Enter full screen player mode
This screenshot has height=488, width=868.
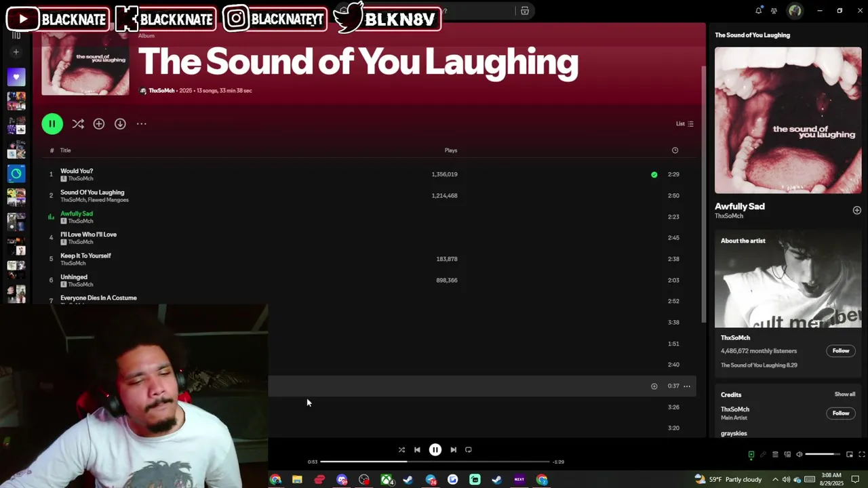(861, 455)
